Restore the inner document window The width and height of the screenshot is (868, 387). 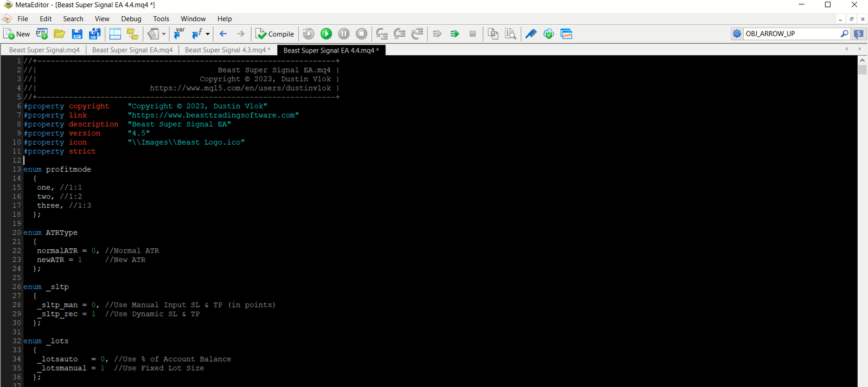pos(851,19)
